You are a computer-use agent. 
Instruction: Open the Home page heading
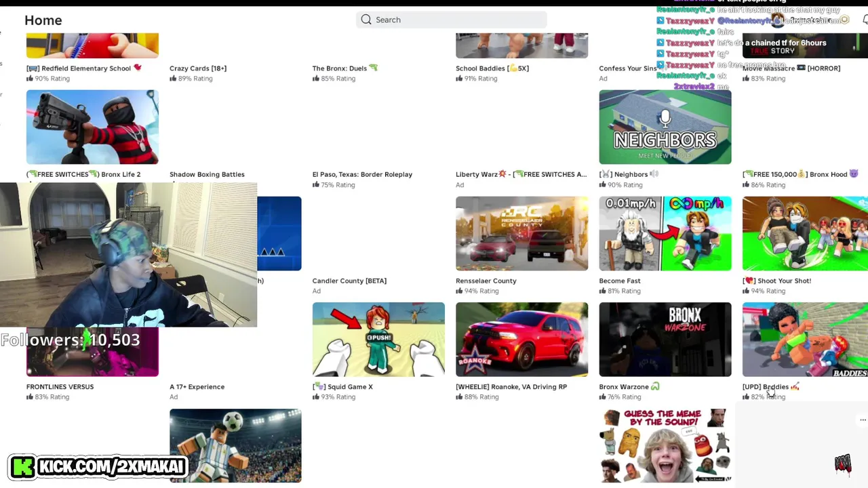point(43,20)
